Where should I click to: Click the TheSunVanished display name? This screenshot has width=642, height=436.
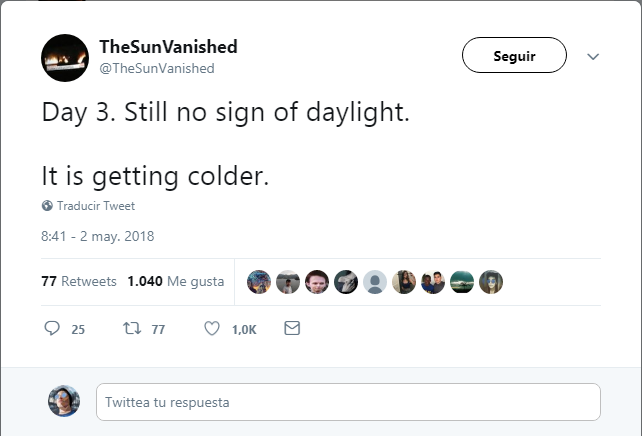168,47
